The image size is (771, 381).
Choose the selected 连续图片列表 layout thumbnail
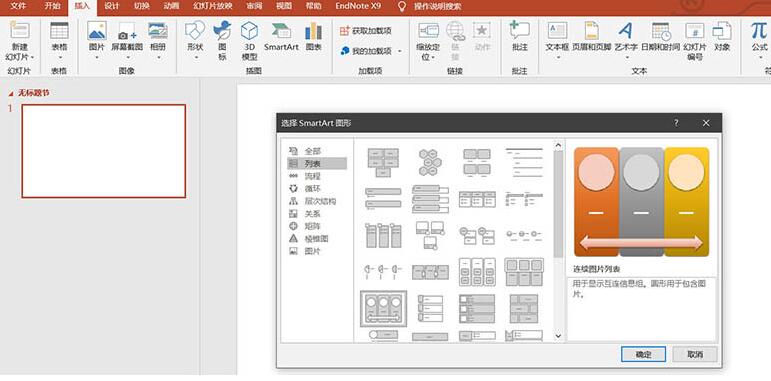pos(383,308)
